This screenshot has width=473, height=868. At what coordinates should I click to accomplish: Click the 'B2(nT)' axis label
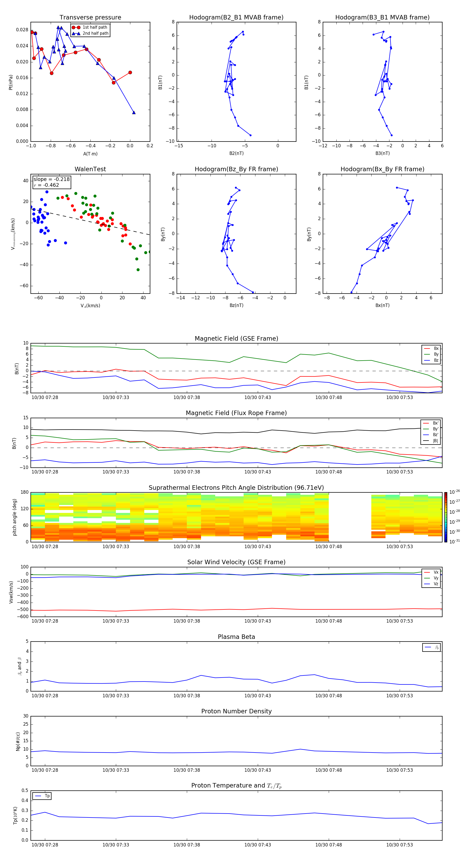(236, 153)
